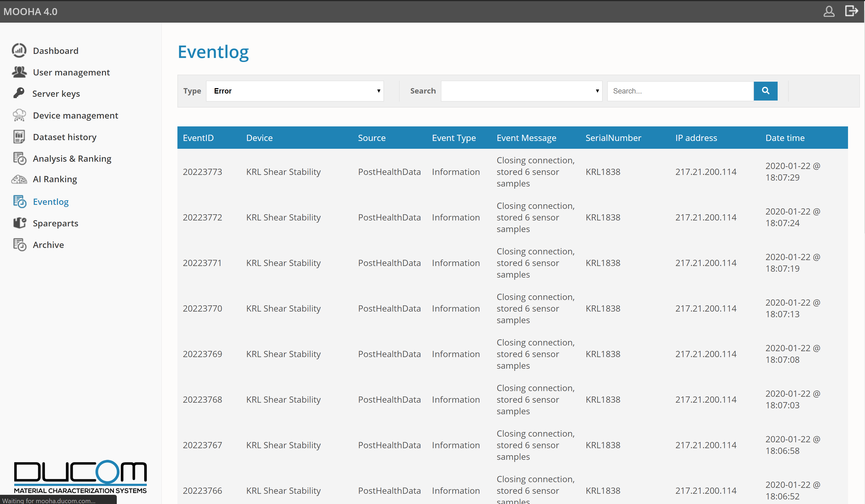Open the Type dropdown showing Error
The width and height of the screenshot is (865, 504).
tap(294, 91)
